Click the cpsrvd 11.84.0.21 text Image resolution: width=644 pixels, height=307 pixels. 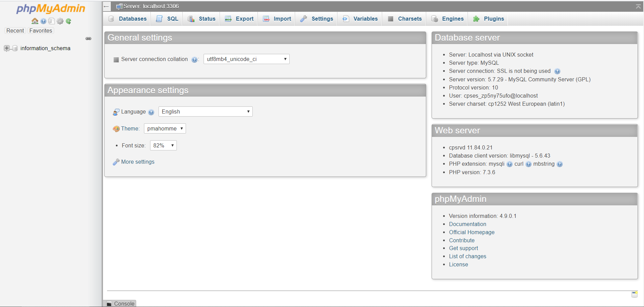pyautogui.click(x=471, y=148)
